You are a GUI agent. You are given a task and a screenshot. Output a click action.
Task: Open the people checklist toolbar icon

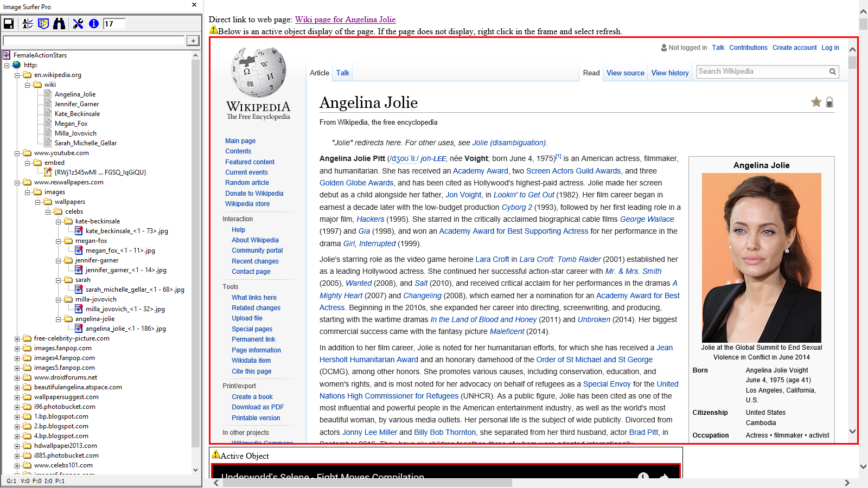click(27, 23)
